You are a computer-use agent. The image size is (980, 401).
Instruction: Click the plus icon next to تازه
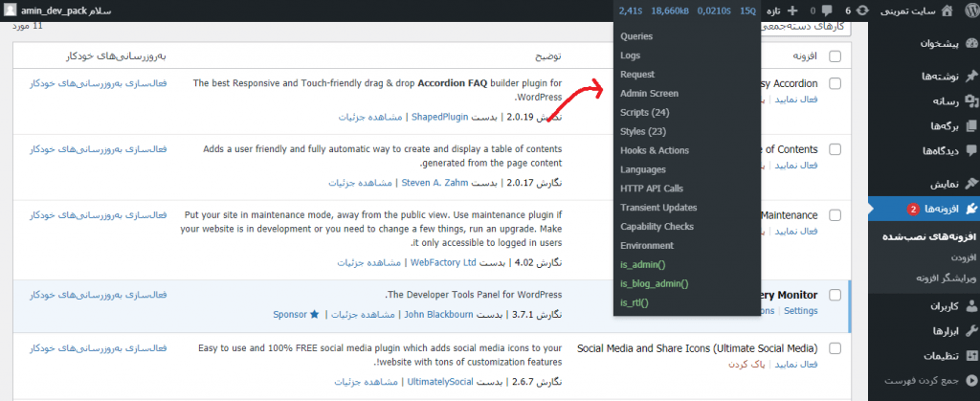pos(792,10)
